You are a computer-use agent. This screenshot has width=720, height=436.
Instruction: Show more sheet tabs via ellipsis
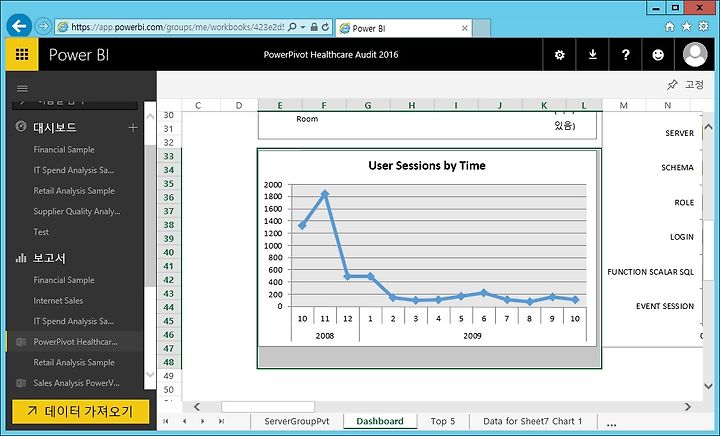tap(611, 424)
